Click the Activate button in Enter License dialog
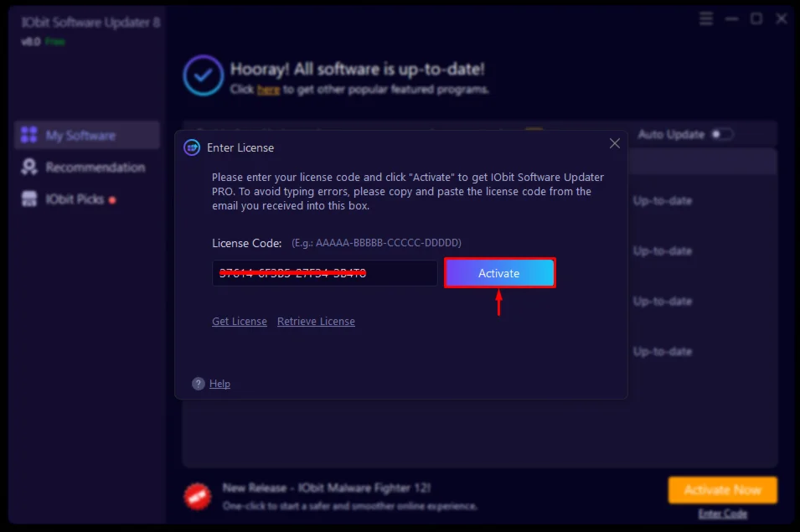The width and height of the screenshot is (800, 532). [499, 273]
